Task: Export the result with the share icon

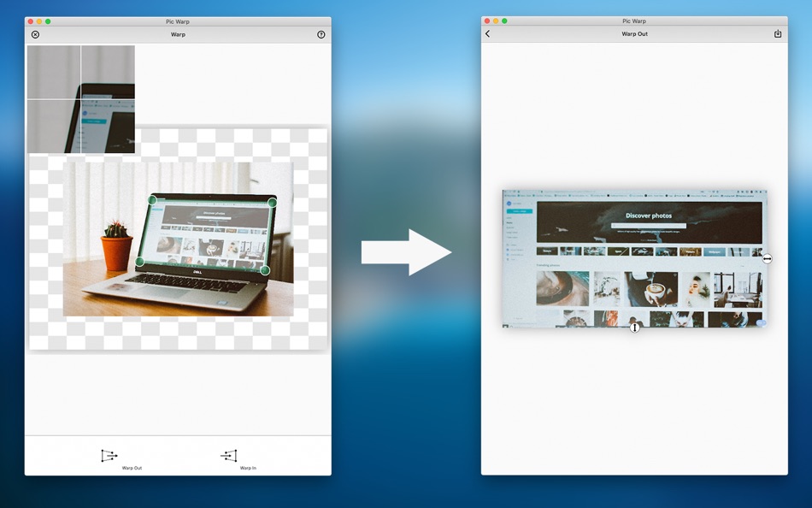Action: point(779,33)
